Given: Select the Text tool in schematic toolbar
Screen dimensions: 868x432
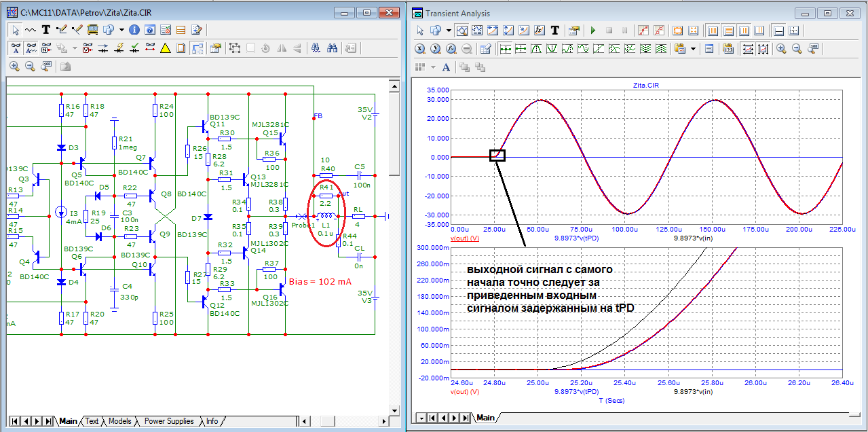Looking at the screenshot, I should [x=46, y=30].
